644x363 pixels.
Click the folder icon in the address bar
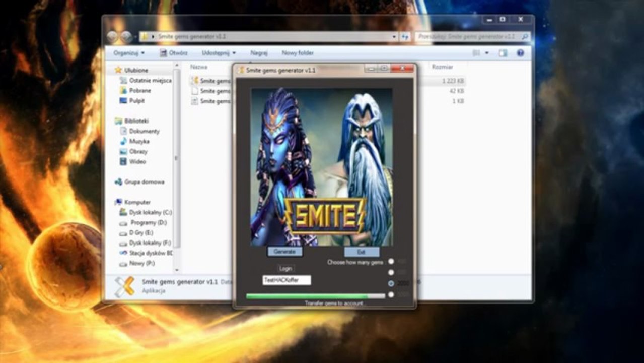[145, 37]
